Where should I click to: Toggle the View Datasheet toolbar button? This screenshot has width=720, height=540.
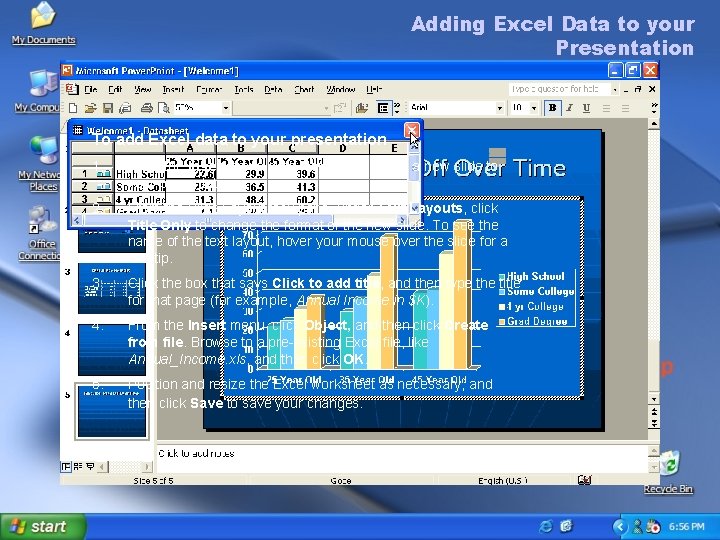point(383,108)
